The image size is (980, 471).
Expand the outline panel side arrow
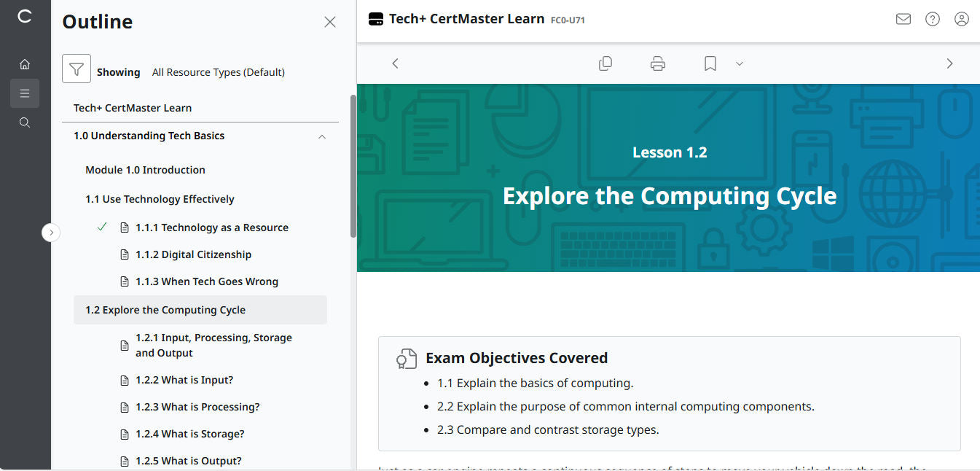tap(51, 232)
